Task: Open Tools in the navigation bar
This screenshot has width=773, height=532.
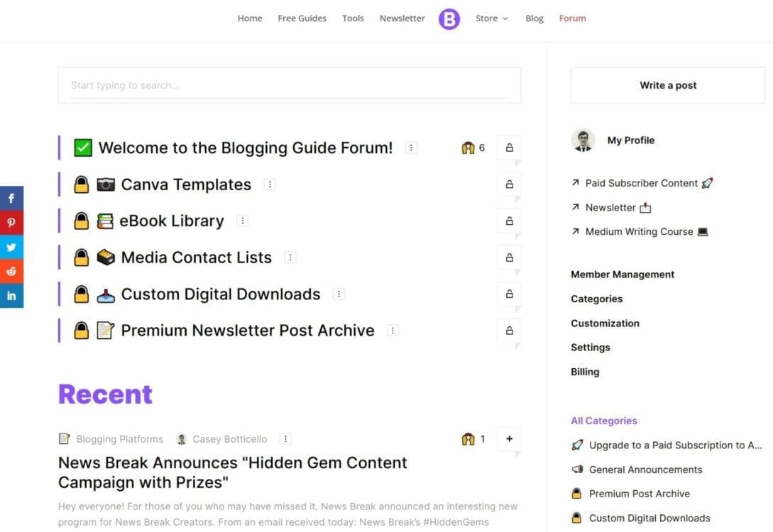Action: click(353, 18)
